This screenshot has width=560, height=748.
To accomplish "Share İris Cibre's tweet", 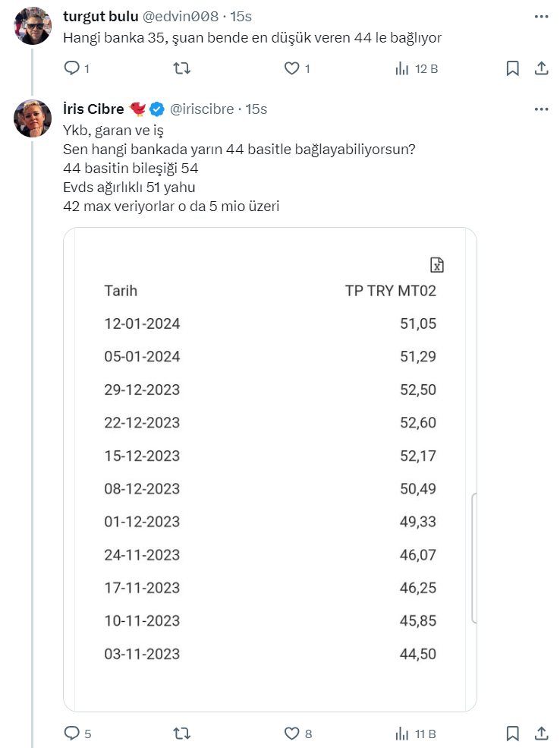I will [541, 734].
